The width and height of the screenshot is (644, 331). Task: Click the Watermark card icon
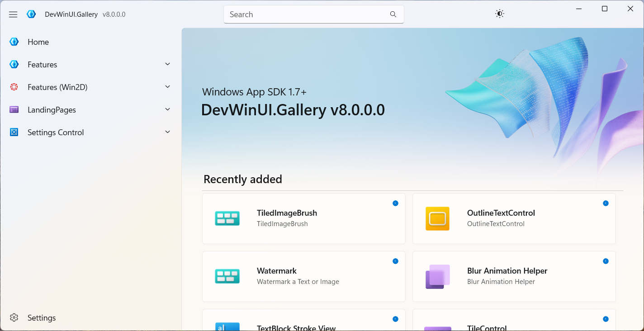point(227,276)
